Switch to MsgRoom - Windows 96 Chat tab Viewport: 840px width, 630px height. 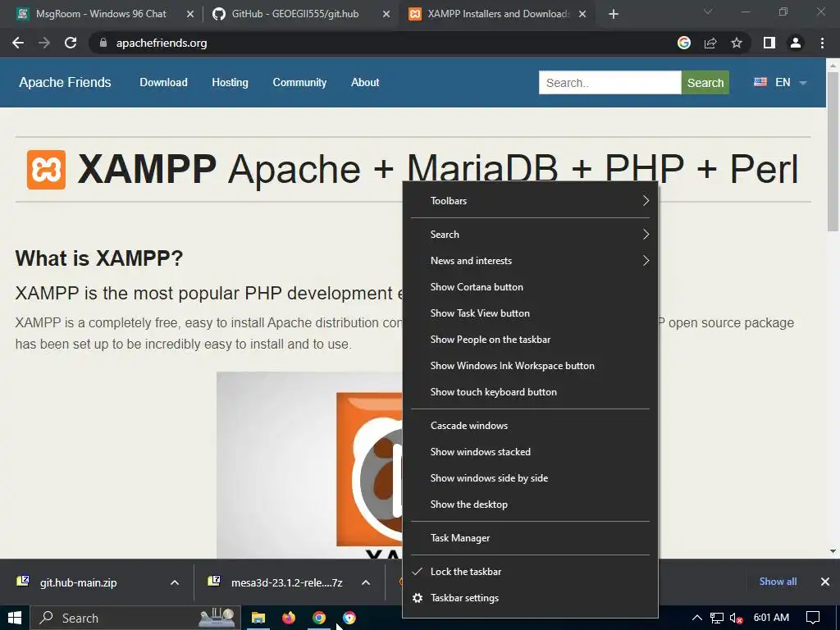[x=99, y=14]
